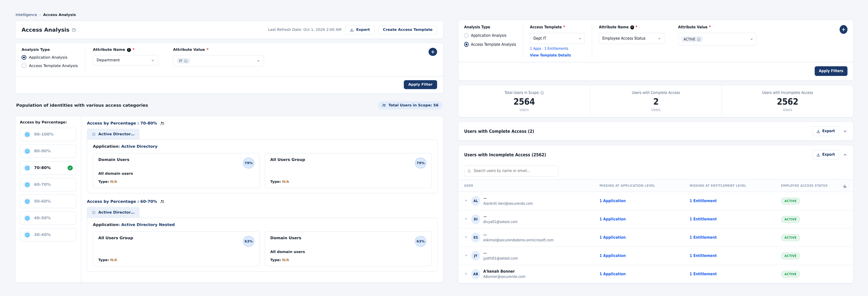
Task: Open 1 Application link for Alankriti.Vani
Action: click(612, 201)
